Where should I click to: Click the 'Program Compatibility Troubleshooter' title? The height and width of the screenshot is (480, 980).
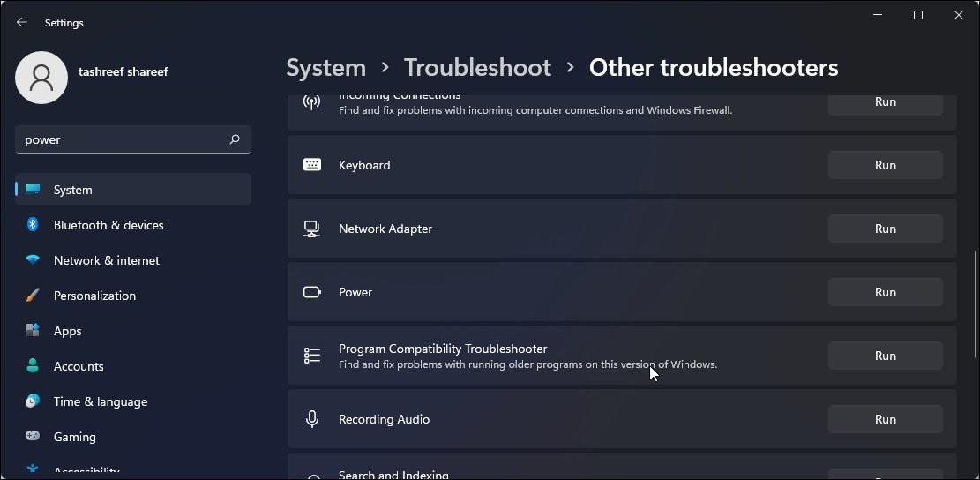(443, 349)
